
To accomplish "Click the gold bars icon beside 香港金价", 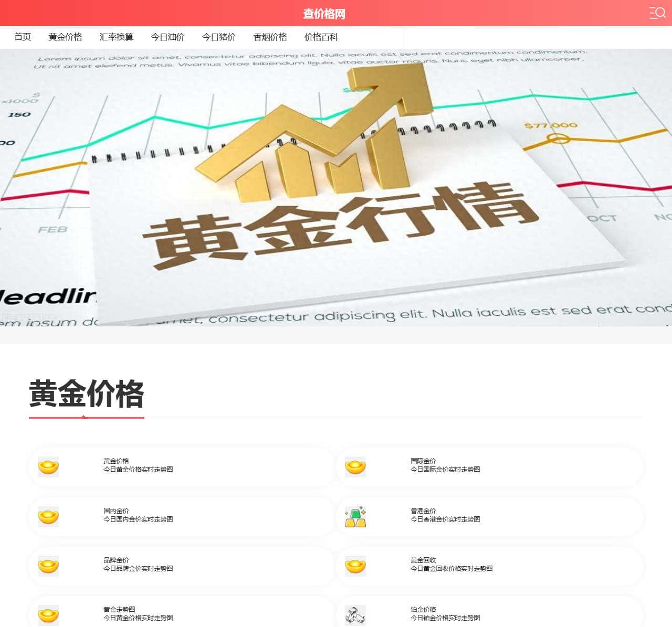I will [x=355, y=516].
